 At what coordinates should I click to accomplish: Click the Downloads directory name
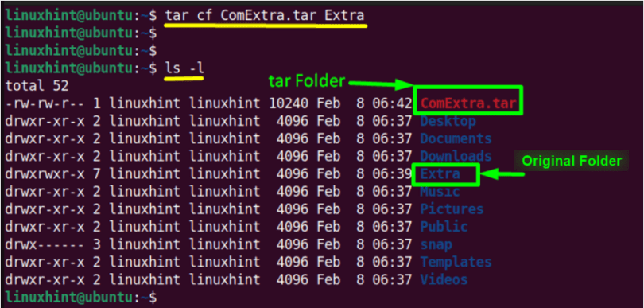click(456, 156)
